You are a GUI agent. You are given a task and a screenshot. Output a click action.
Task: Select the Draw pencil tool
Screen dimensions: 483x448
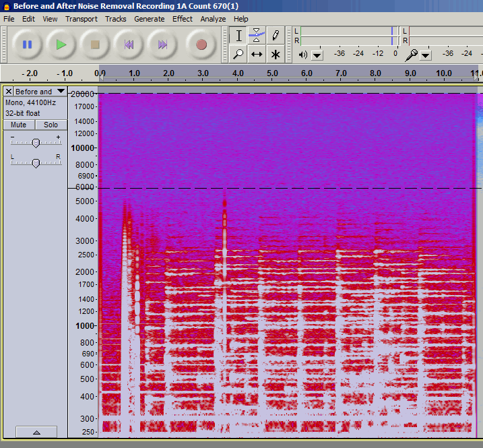(276, 36)
